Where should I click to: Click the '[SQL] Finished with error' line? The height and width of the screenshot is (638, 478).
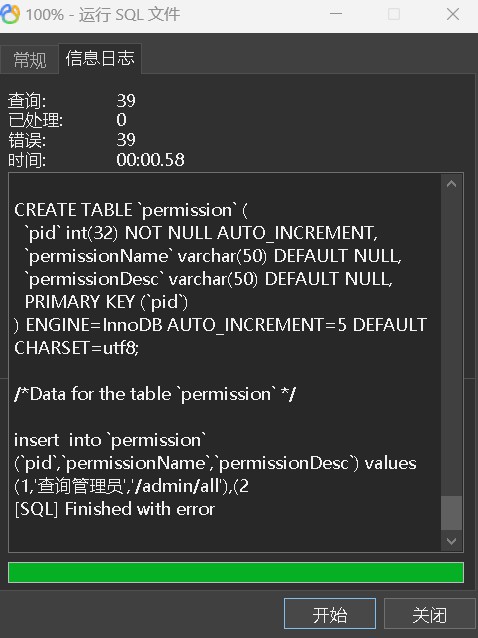pos(114,509)
